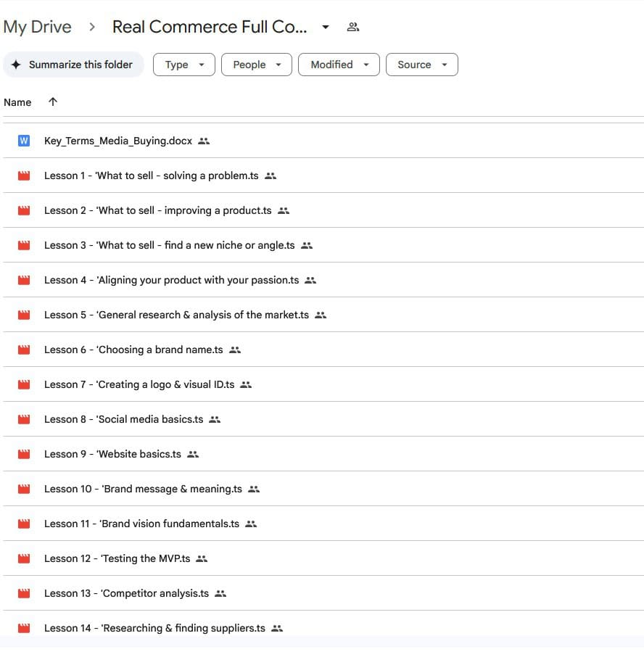Viewport: 644px width, 657px height.
Task: Select the Lesson 14 suppliers file row
Action: pos(154,628)
